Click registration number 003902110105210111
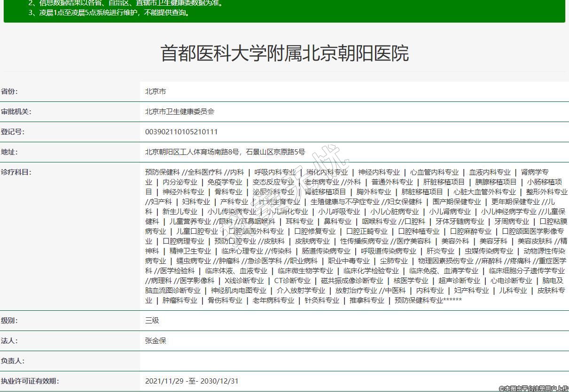 [x=181, y=132]
